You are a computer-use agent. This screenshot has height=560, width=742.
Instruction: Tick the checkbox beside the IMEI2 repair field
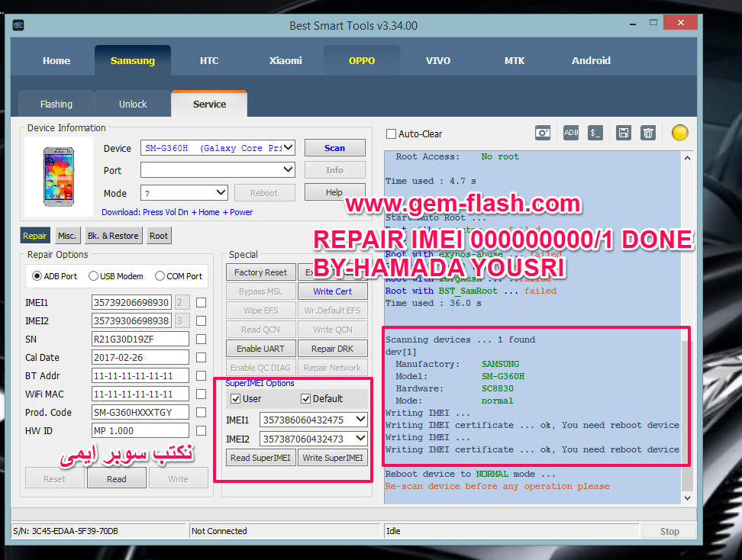(x=201, y=320)
